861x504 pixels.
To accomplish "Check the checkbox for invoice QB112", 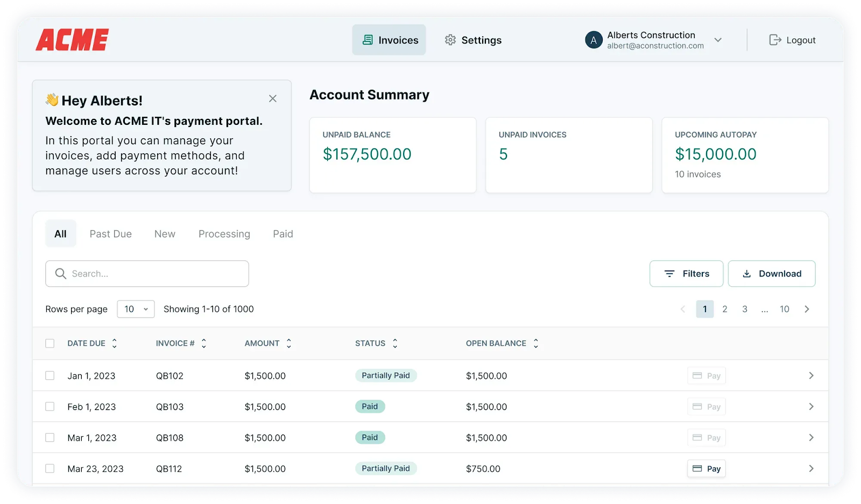I will (x=50, y=468).
